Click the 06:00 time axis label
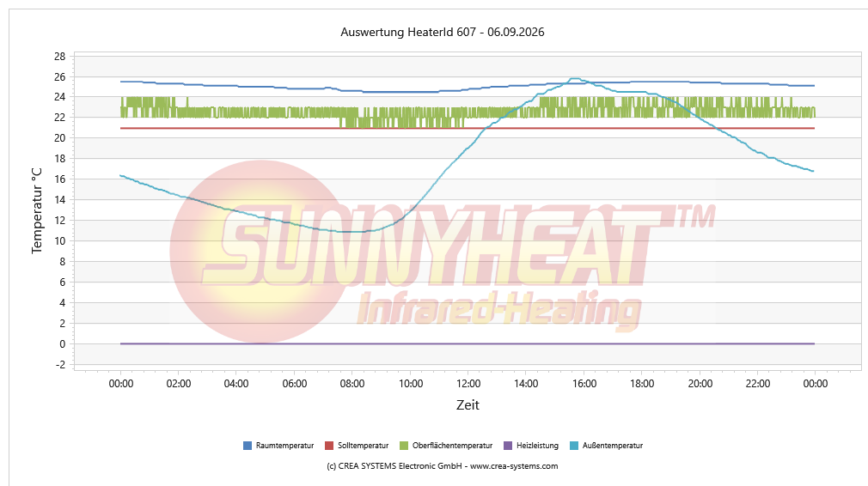This screenshot has width=868, height=486. [295, 384]
